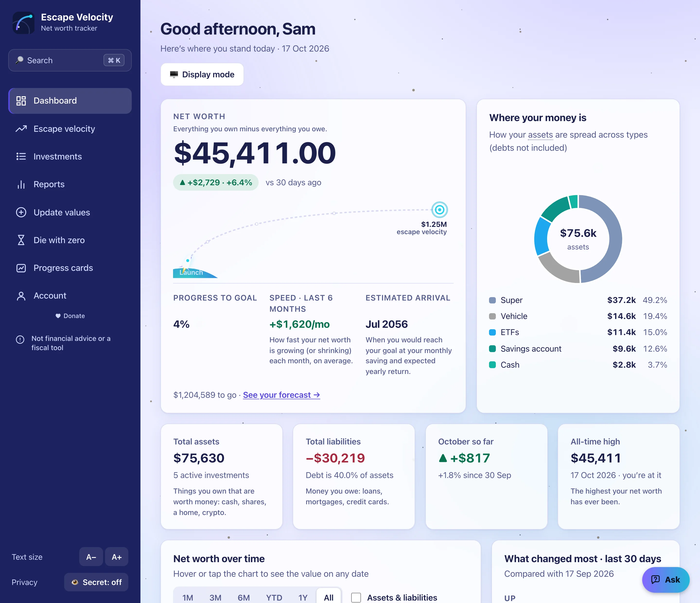This screenshot has width=700, height=603.
Task: Click the ⌘ K shortcut badge
Action: 114,60
